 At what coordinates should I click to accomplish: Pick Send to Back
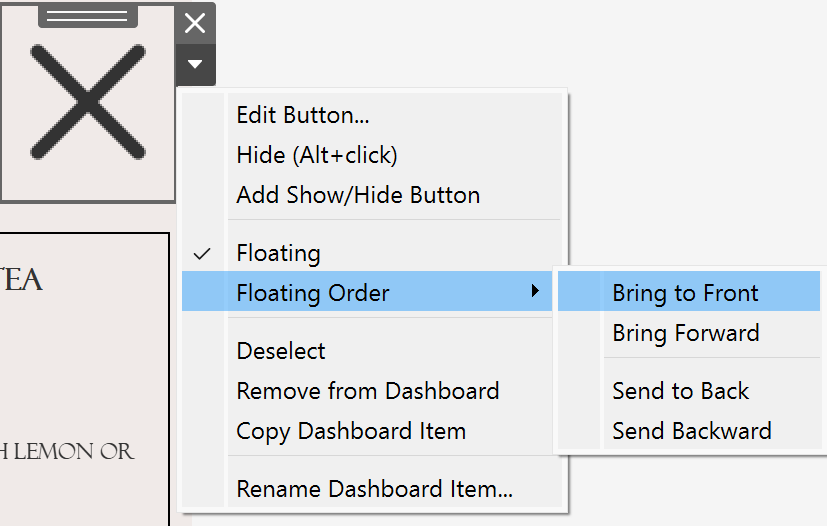coord(680,391)
